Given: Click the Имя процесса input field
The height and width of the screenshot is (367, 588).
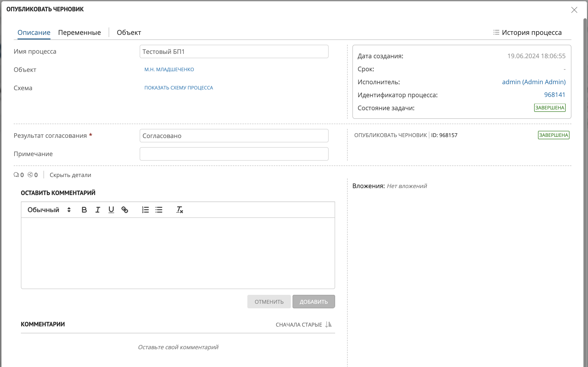Looking at the screenshot, I should (x=234, y=51).
